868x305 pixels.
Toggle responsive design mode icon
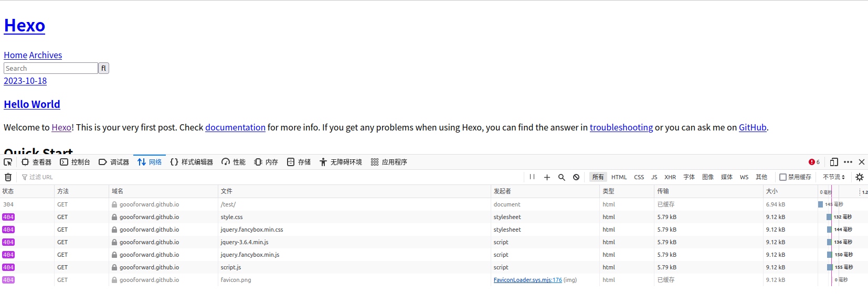point(834,162)
